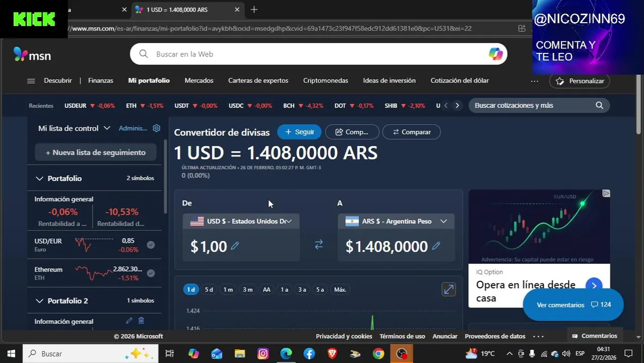Open Ver comentarios button
The width and height of the screenshot is (644, 363).
[573, 305]
